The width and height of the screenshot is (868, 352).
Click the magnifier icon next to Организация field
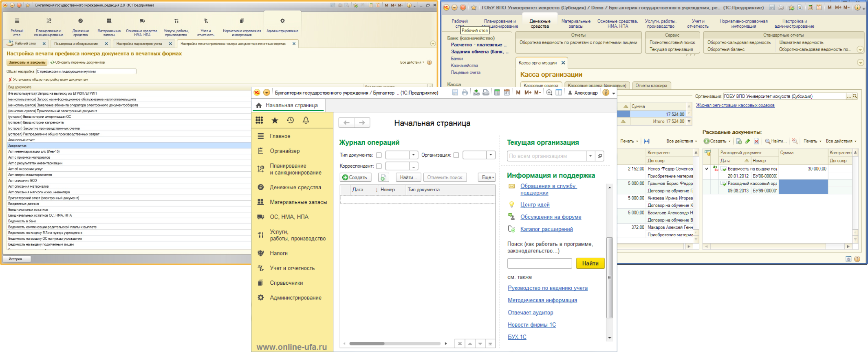point(855,96)
